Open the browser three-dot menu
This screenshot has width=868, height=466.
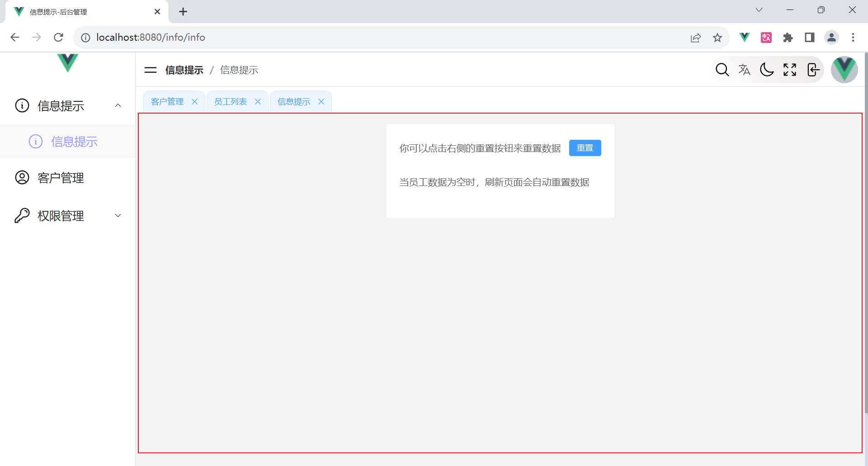click(x=853, y=38)
